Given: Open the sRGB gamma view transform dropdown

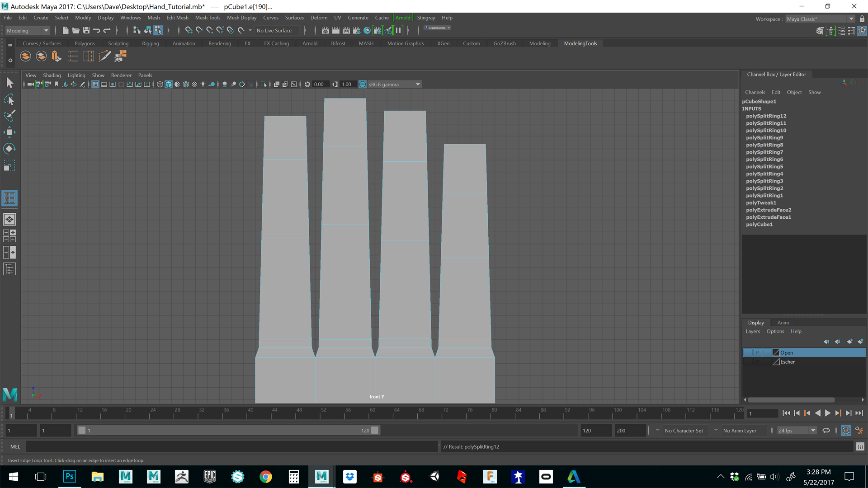Looking at the screenshot, I should [394, 84].
